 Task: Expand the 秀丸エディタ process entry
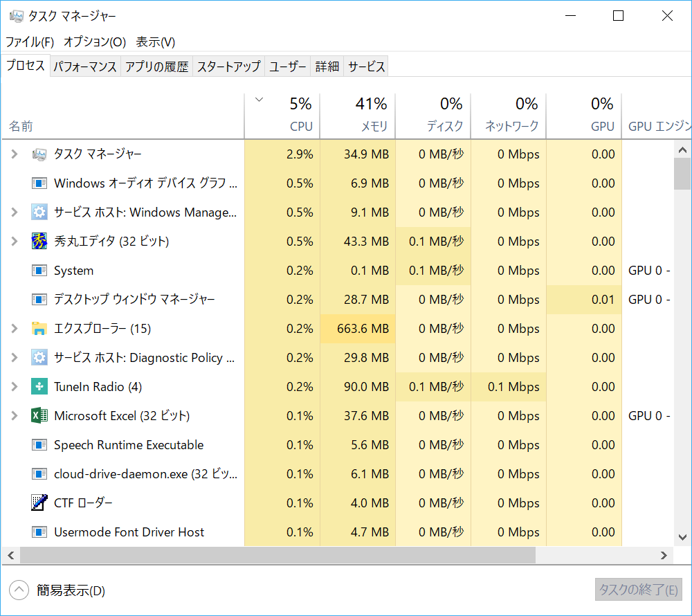tap(15, 242)
